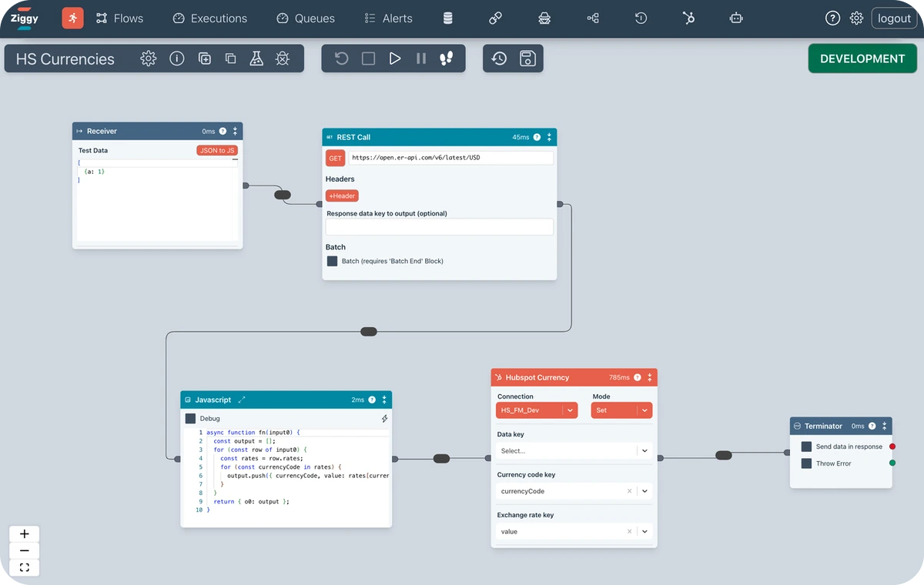Enable the Batch checkbox in REST Call
This screenshot has width=924, height=585.
333,261
